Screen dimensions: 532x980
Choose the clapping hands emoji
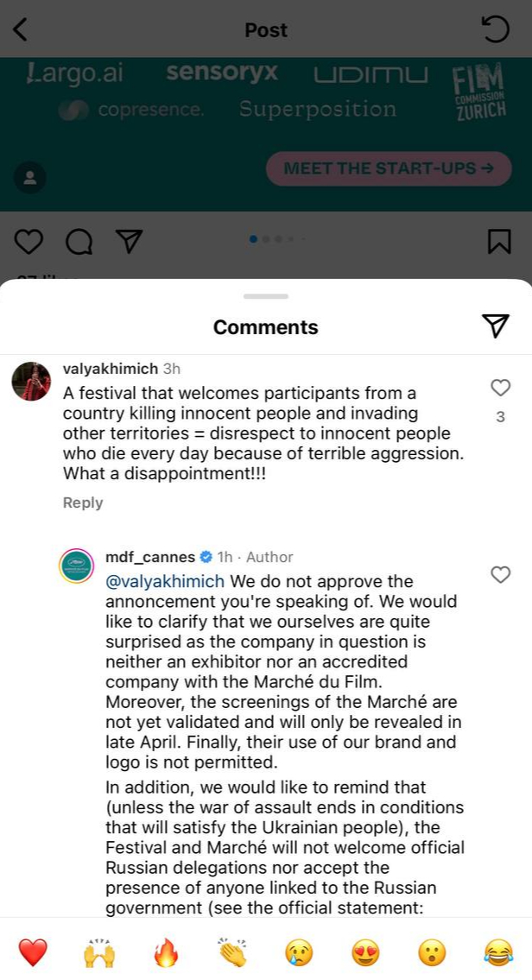pyautogui.click(x=231, y=953)
